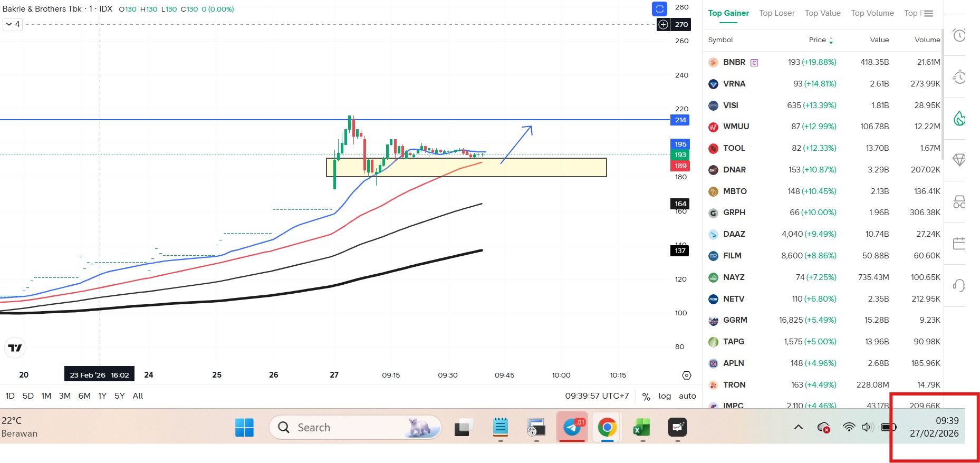Viewport: 980px width, 463px height.
Task: Toggle the percent scale option
Action: click(646, 397)
